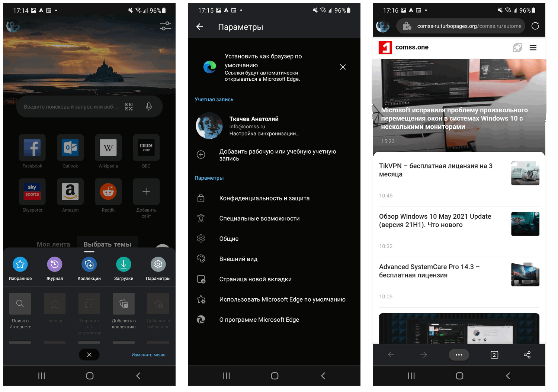This screenshot has height=392, width=558.
Task: Go back from the Параметры screen
Action: [x=200, y=27]
